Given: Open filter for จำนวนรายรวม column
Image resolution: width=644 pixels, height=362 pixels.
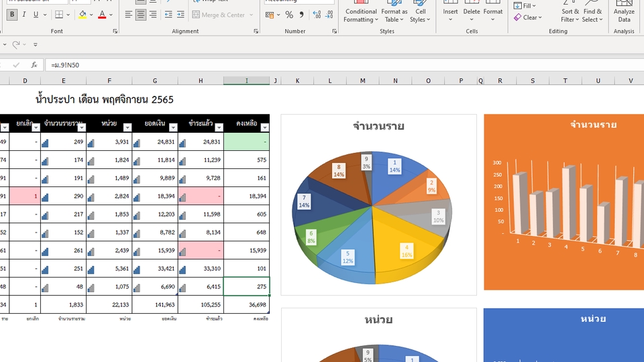Looking at the screenshot, I should pos(81,127).
